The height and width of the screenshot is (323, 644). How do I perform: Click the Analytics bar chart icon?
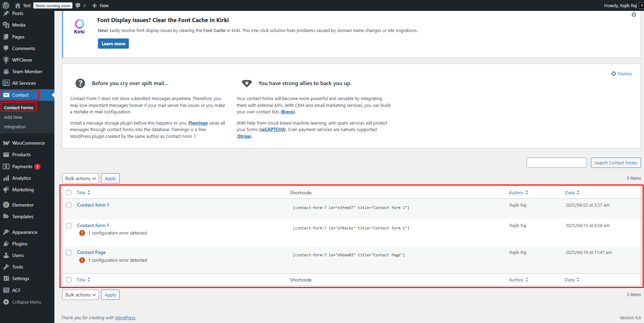[x=6, y=178]
